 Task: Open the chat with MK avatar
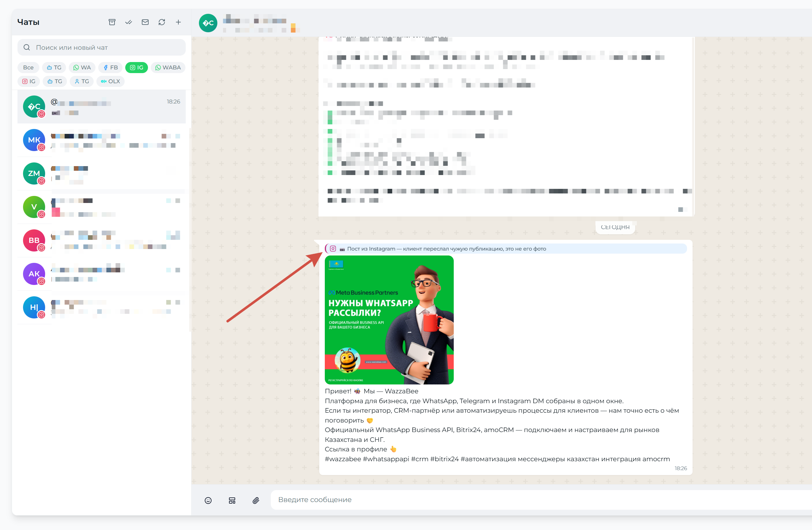pyautogui.click(x=102, y=140)
